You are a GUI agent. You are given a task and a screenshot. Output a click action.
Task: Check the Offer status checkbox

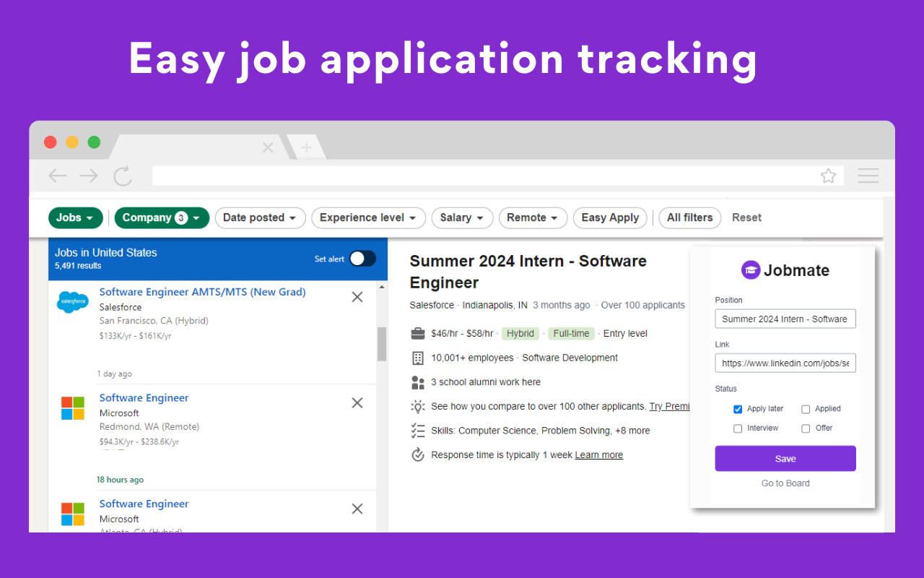click(806, 428)
